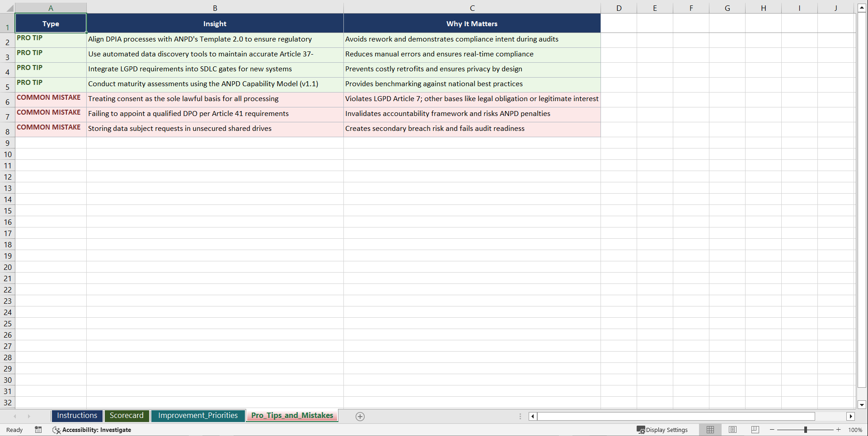The height and width of the screenshot is (436, 868).
Task: Open Display Settings from the status bar
Action: click(x=662, y=430)
